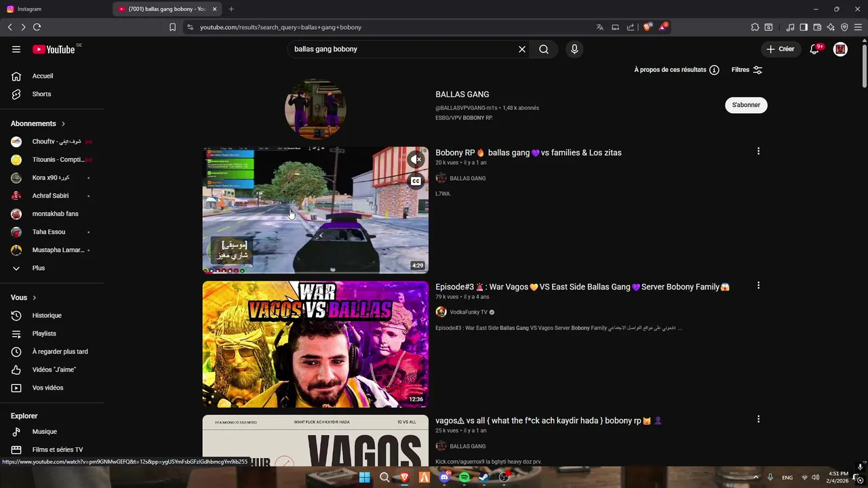The width and height of the screenshot is (868, 488).
Task: Close the ballas gang bobony YouTube tab
Action: [x=215, y=9]
